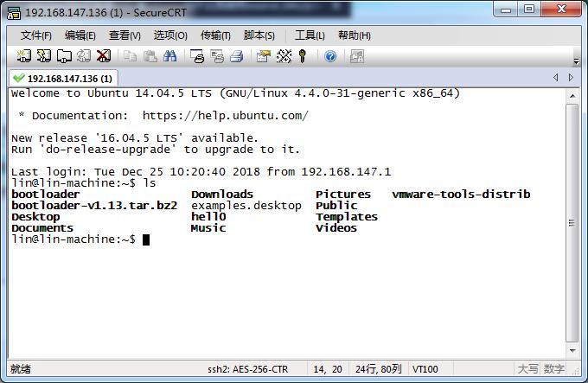The height and width of the screenshot is (383, 588).
Task: Click the hello entry in listing
Action: coord(208,217)
